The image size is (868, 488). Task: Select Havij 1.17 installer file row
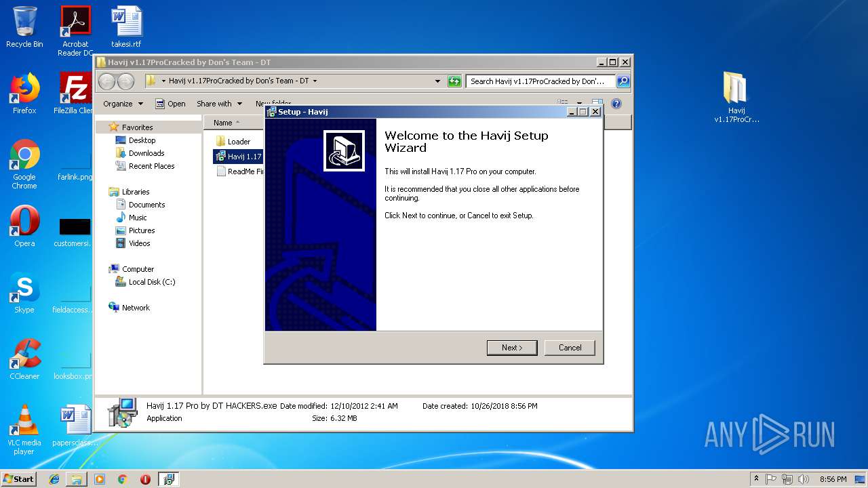point(238,157)
